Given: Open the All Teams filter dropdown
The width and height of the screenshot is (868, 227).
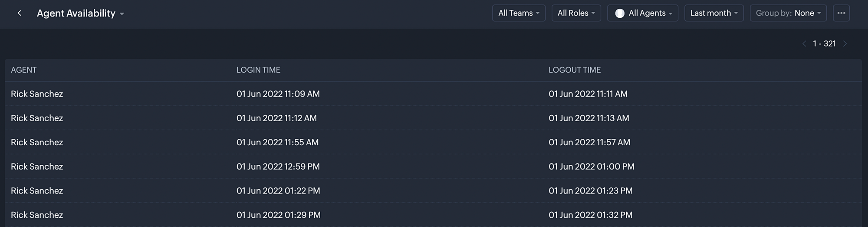Looking at the screenshot, I should click(x=519, y=13).
